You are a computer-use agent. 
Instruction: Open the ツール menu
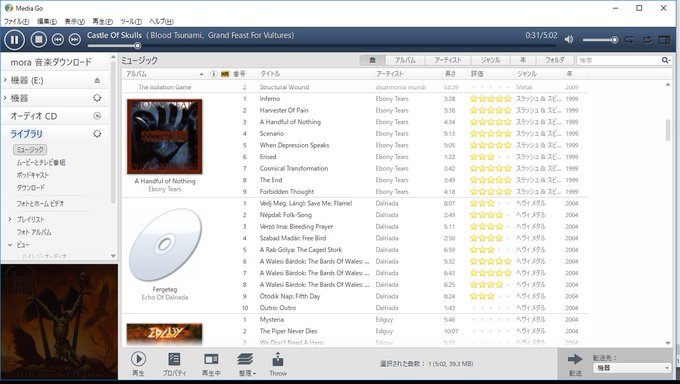click(x=131, y=21)
